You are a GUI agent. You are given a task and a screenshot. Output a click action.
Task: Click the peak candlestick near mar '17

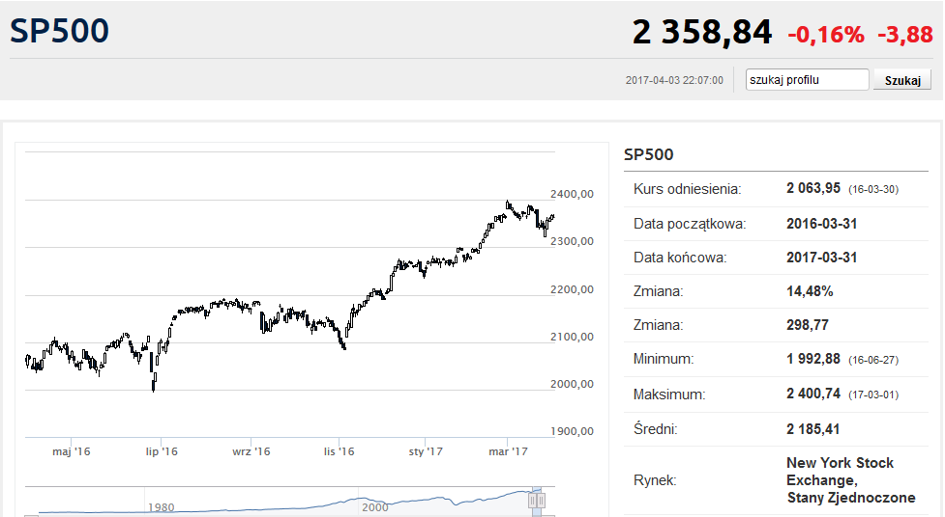(507, 205)
